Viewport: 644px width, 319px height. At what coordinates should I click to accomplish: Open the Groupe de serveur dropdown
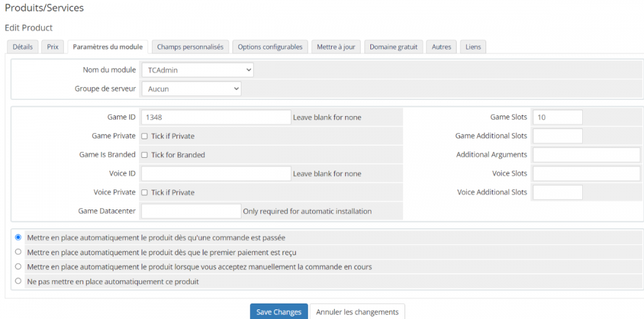[x=191, y=89]
